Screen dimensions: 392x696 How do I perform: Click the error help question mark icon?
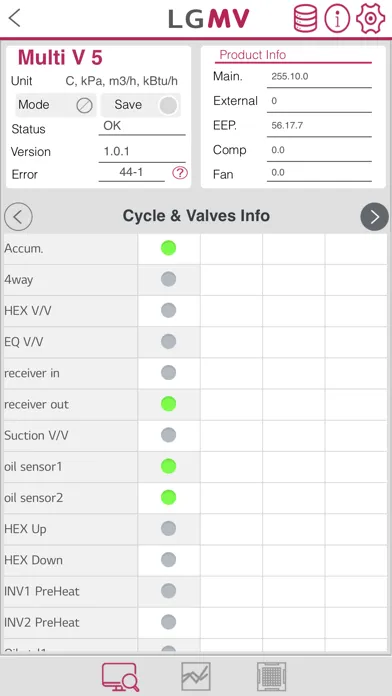(x=180, y=173)
